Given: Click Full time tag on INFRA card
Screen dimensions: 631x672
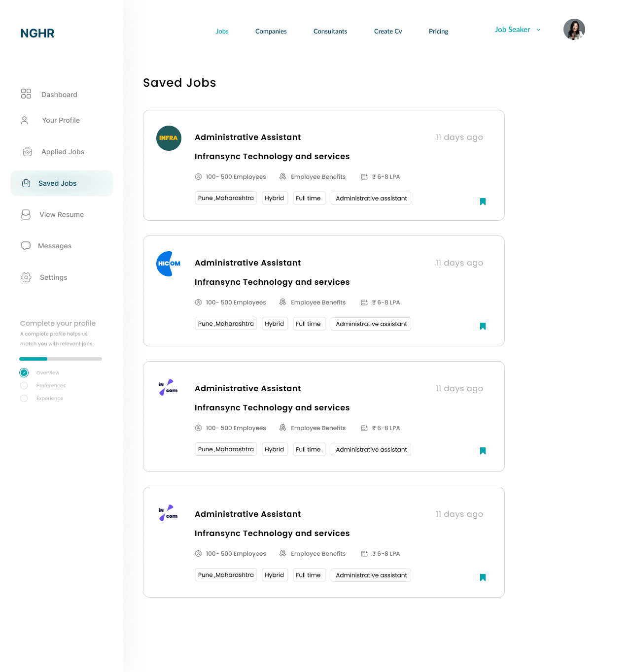Looking at the screenshot, I should pyautogui.click(x=309, y=198).
